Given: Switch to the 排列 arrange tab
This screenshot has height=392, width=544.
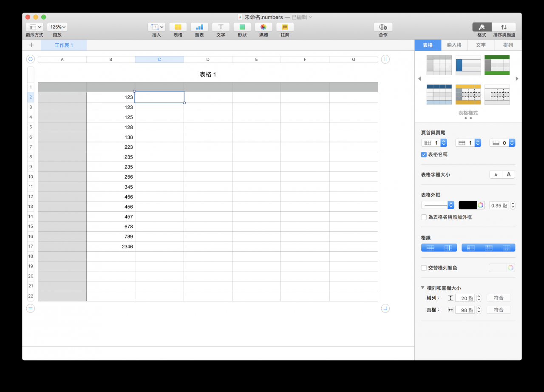Looking at the screenshot, I should pos(508,45).
